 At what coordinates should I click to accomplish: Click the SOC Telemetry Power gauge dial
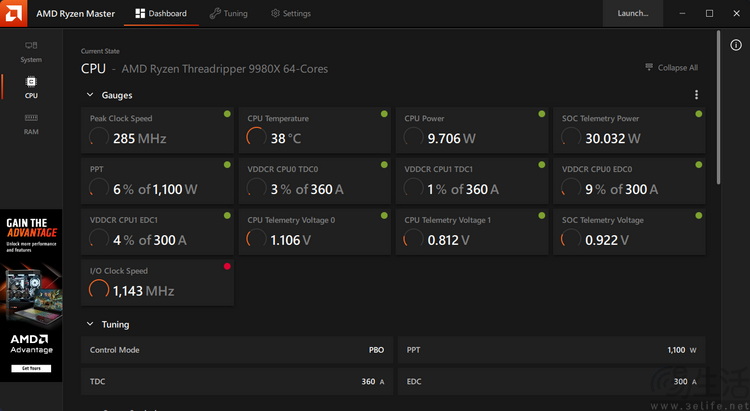tap(571, 137)
